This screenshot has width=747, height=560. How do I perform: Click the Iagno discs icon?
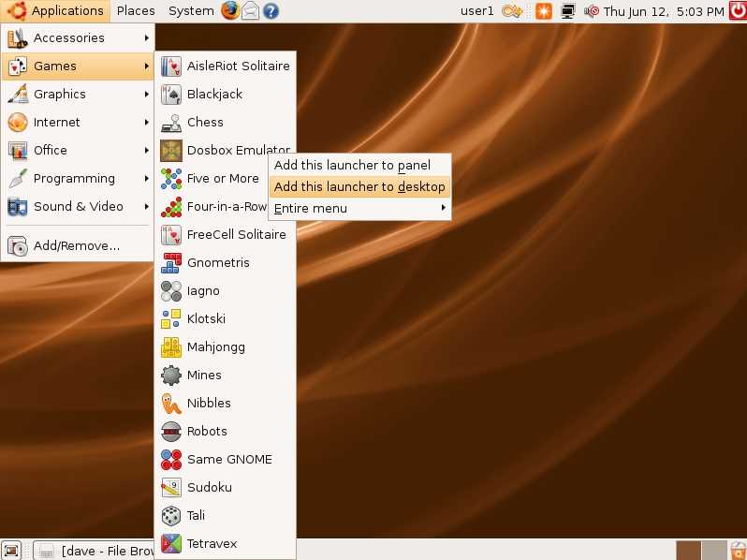170,290
